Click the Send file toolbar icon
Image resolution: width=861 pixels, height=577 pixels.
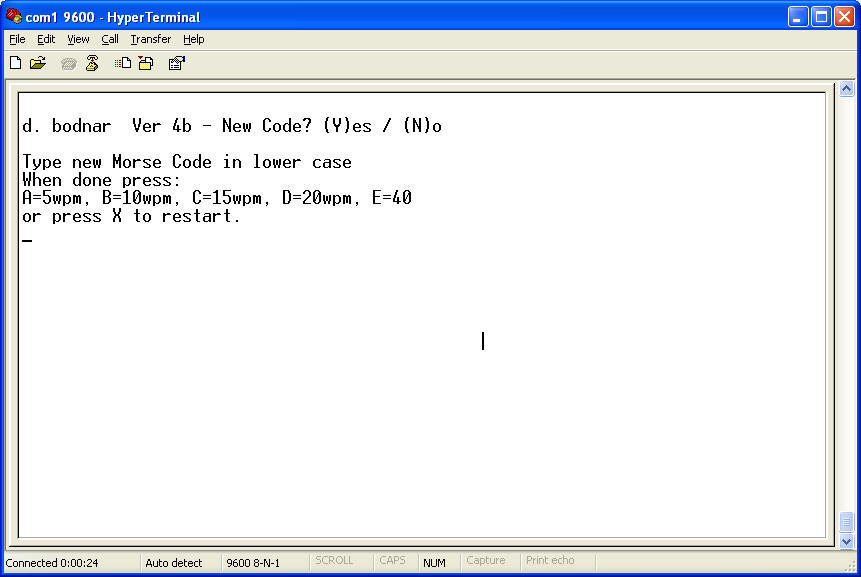tap(123, 63)
